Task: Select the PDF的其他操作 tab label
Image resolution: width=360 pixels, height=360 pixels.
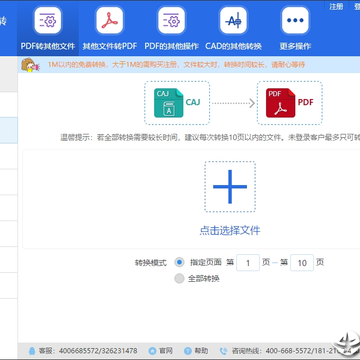Action: pyautogui.click(x=171, y=46)
